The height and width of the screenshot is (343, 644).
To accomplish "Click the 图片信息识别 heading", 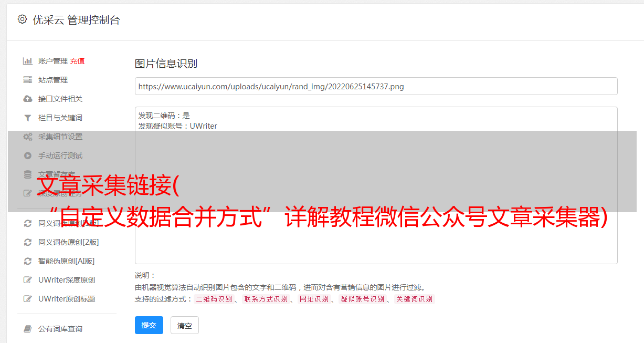I will click(x=166, y=64).
